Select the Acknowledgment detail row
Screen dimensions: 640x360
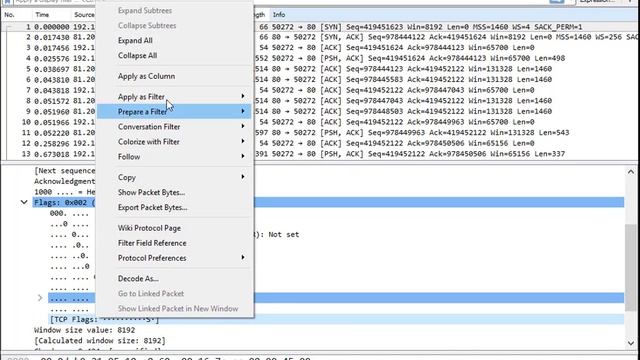point(64,181)
